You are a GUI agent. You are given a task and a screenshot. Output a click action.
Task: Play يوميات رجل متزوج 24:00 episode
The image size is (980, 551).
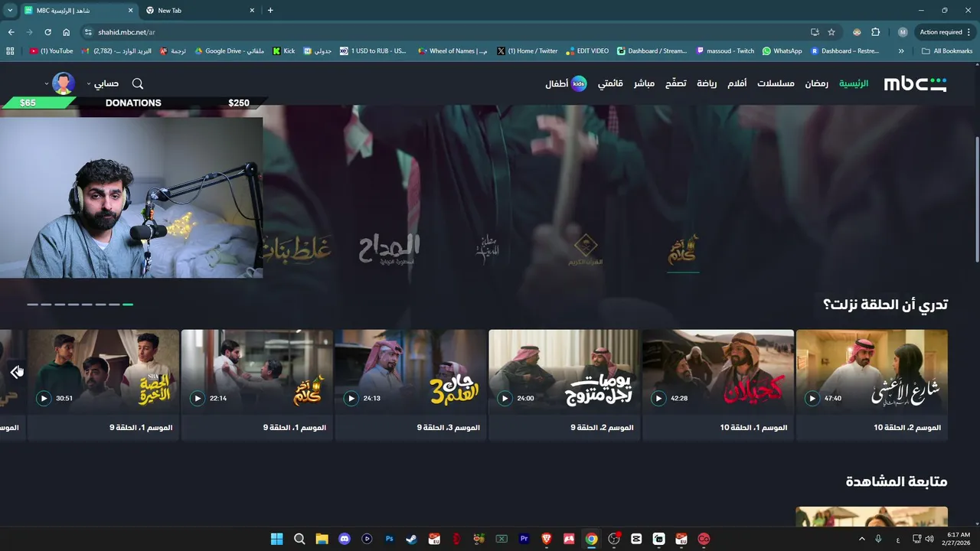(x=505, y=398)
